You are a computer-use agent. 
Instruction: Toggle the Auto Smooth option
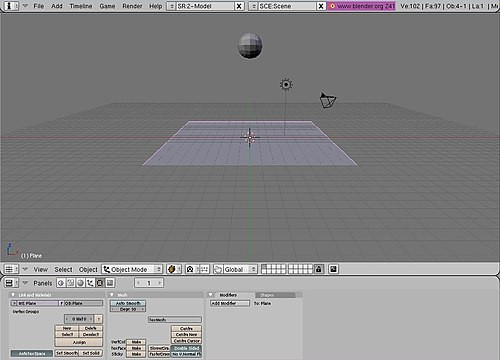tap(128, 303)
